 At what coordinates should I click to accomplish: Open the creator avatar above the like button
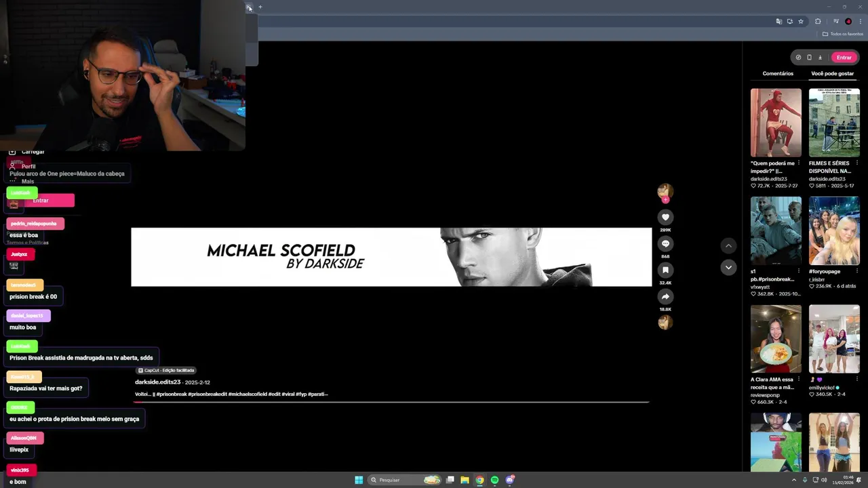[x=665, y=191]
